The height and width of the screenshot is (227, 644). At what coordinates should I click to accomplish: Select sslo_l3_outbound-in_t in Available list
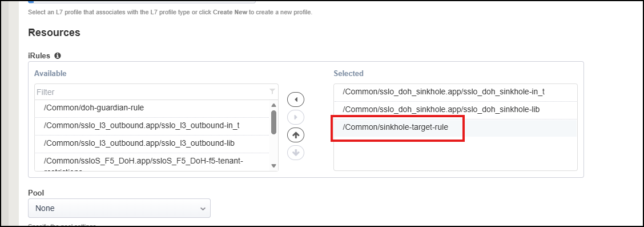click(152, 126)
